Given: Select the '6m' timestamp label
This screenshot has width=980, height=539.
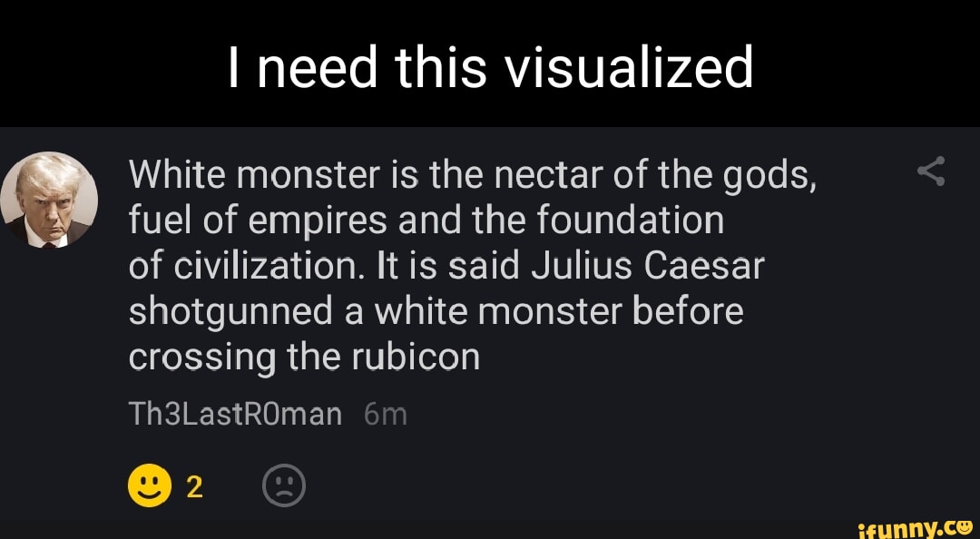Looking at the screenshot, I should 382,413.
